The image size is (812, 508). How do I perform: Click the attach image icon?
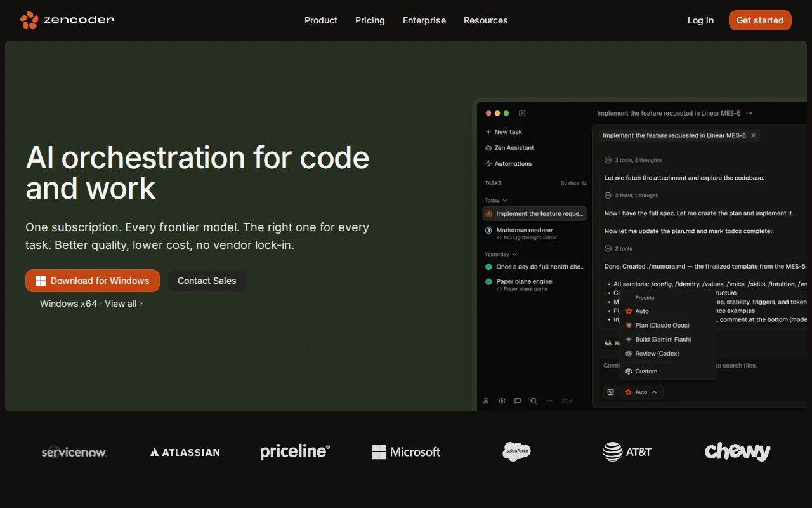[610, 392]
